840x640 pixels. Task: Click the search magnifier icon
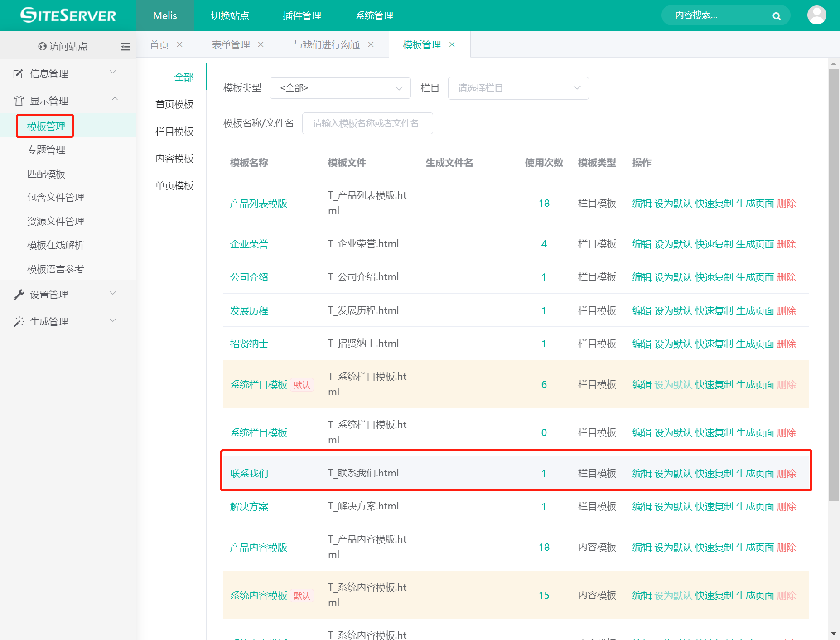pos(777,16)
